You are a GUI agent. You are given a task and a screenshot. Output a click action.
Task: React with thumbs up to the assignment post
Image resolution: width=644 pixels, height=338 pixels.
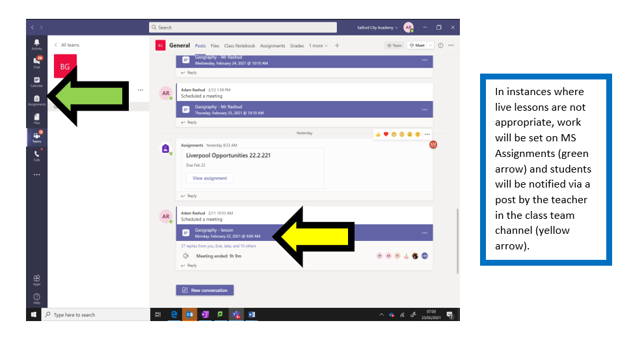(378, 134)
